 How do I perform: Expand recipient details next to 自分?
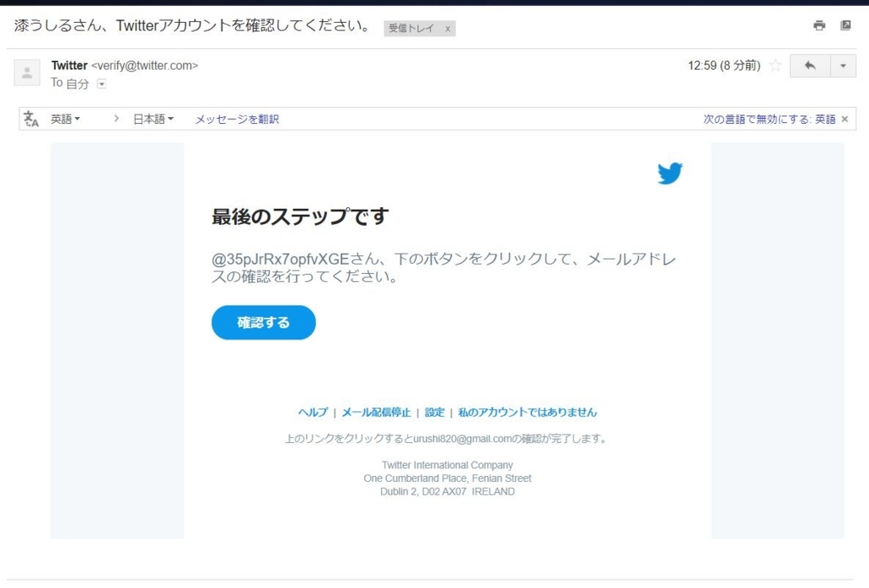(101, 84)
